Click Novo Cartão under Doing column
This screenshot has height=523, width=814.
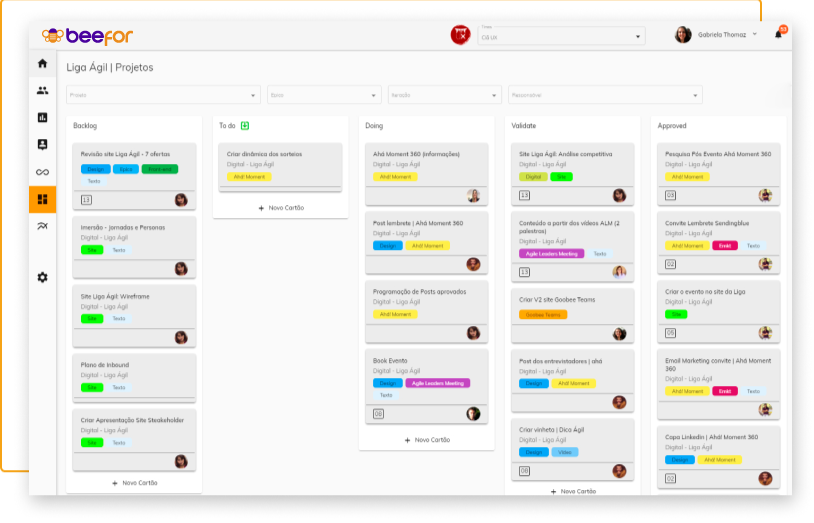pyautogui.click(x=427, y=440)
